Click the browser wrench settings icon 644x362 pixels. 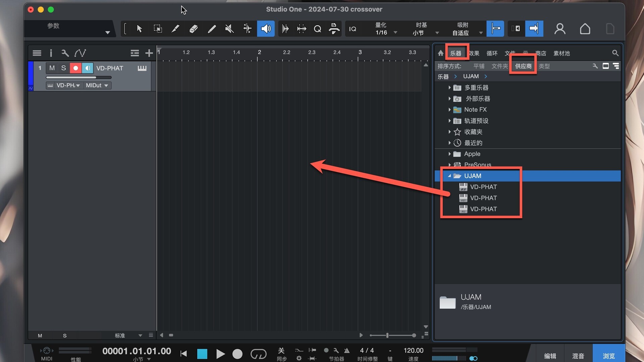pyautogui.click(x=595, y=66)
